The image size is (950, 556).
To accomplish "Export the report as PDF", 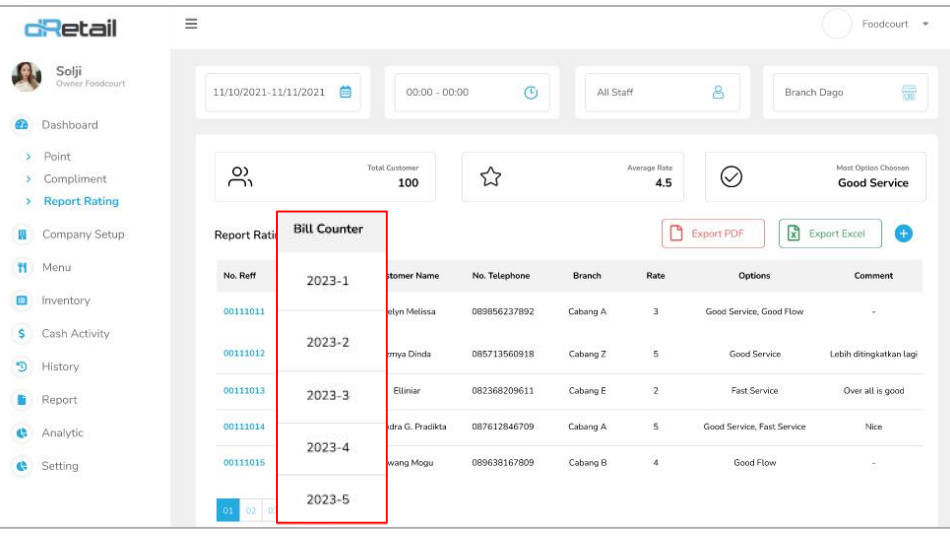I will point(712,234).
